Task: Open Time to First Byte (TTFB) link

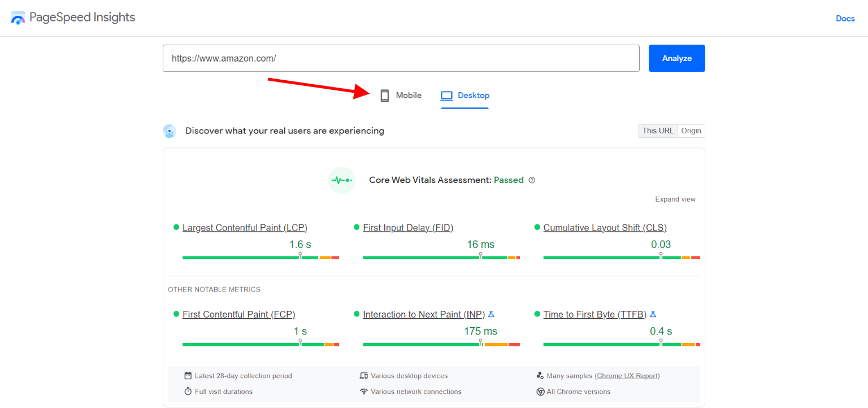Action: 595,314
